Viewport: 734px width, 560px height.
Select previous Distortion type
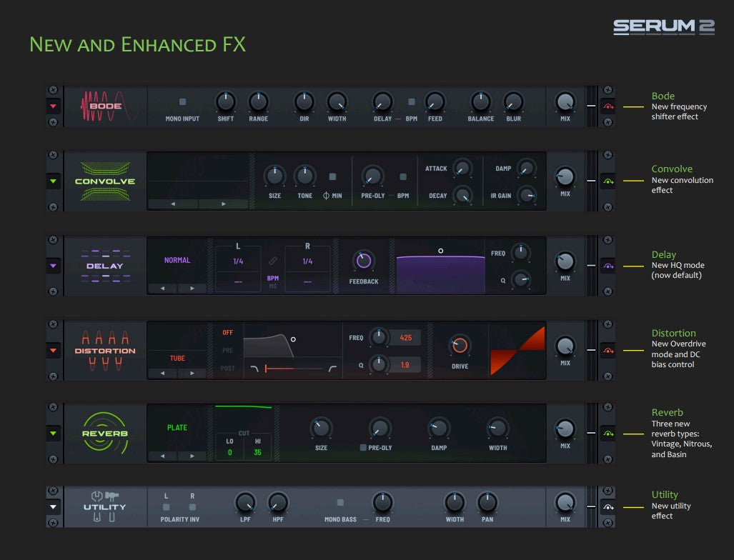tap(162, 374)
